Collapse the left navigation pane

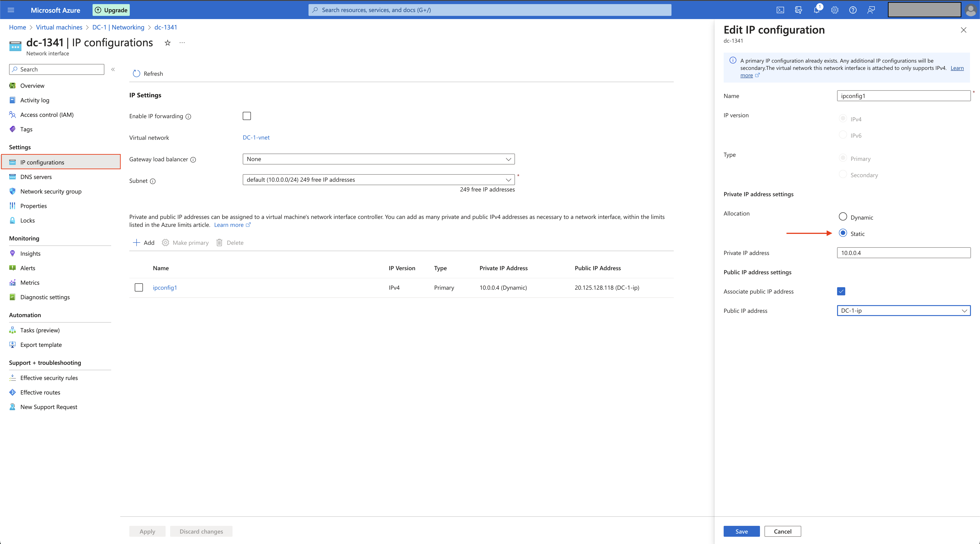pos(113,69)
